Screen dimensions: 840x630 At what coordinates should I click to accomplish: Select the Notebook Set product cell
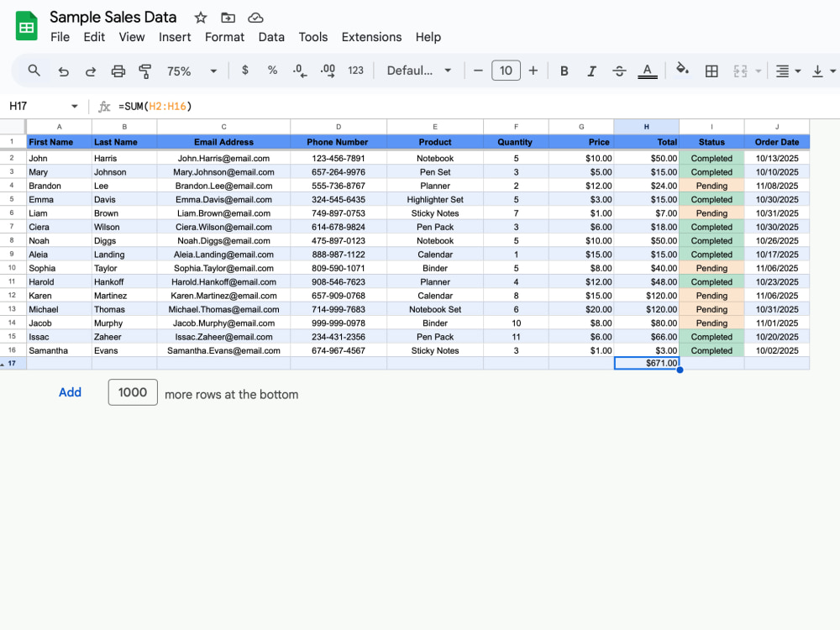click(x=435, y=310)
